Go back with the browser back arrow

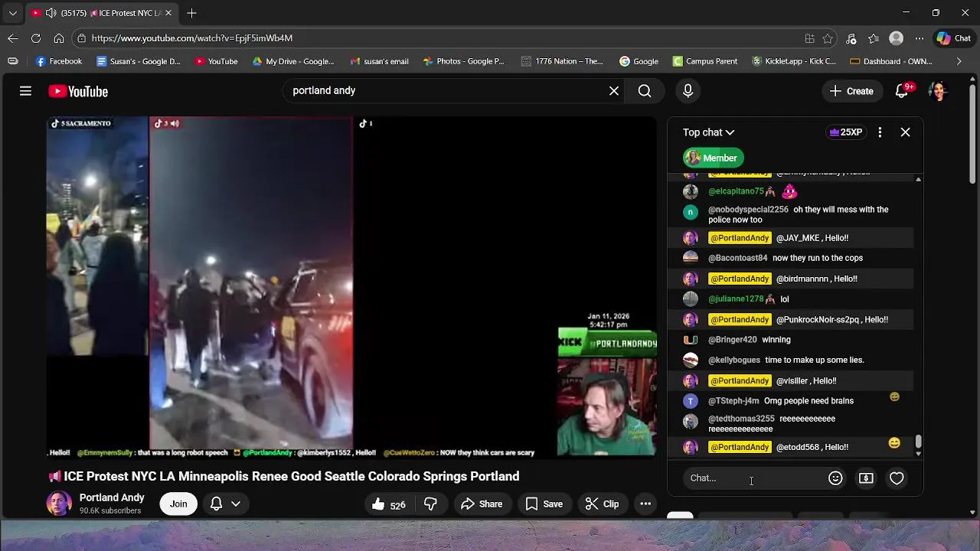click(13, 38)
